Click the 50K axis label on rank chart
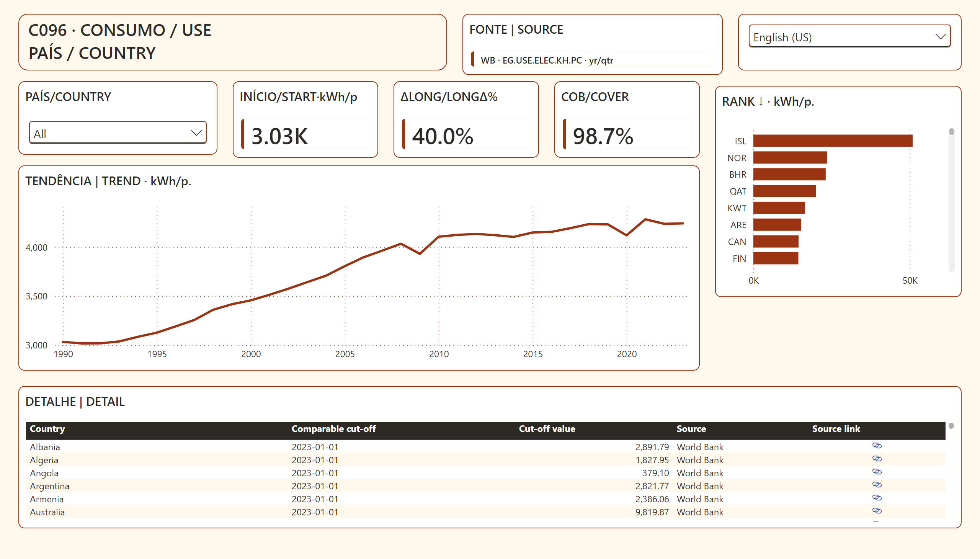Image resolution: width=980 pixels, height=559 pixels. pos(910,281)
